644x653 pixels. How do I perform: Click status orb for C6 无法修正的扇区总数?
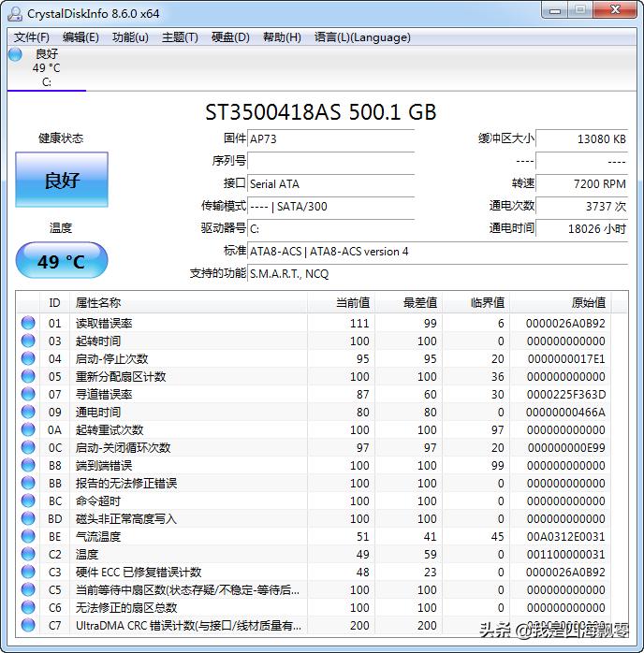click(x=28, y=607)
